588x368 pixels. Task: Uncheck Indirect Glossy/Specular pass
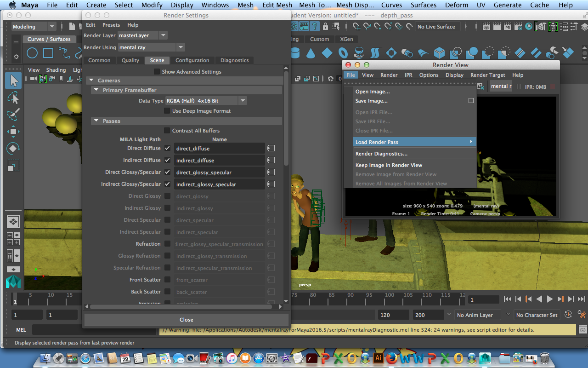tap(168, 184)
